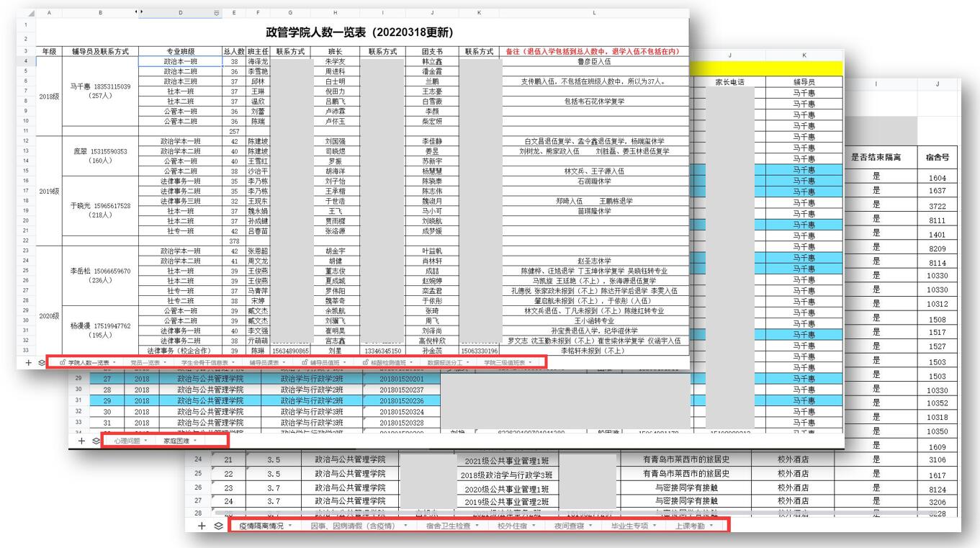Open dropdown arrow on 家庭困难 tab
This screenshot has width=980, height=548.
tap(194, 440)
